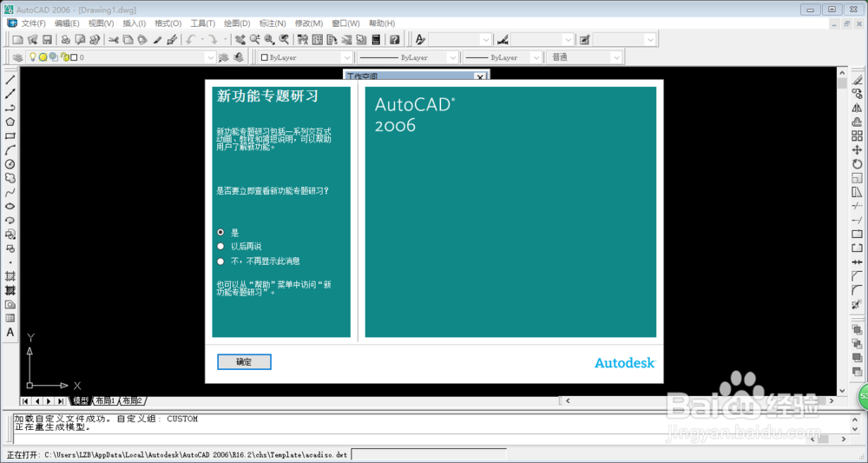Select the Mirror tool in modify toolbar
868x463 pixels.
(x=857, y=108)
